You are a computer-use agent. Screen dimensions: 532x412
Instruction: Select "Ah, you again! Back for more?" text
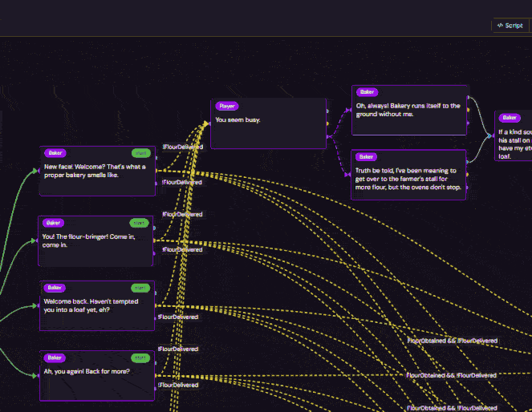pos(87,371)
